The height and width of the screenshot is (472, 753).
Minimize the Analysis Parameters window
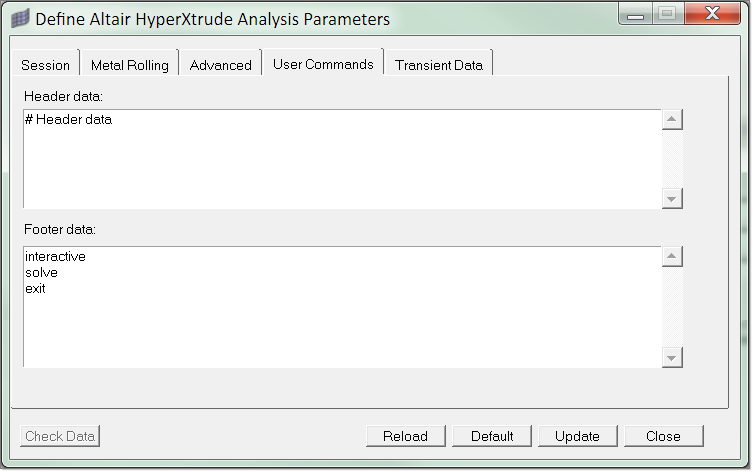pyautogui.click(x=634, y=14)
